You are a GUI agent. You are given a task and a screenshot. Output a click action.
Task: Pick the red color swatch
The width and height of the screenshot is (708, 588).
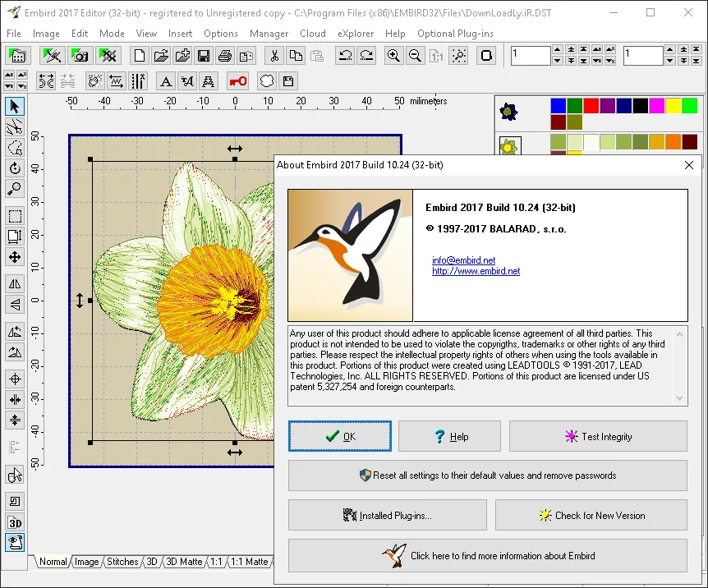591,106
